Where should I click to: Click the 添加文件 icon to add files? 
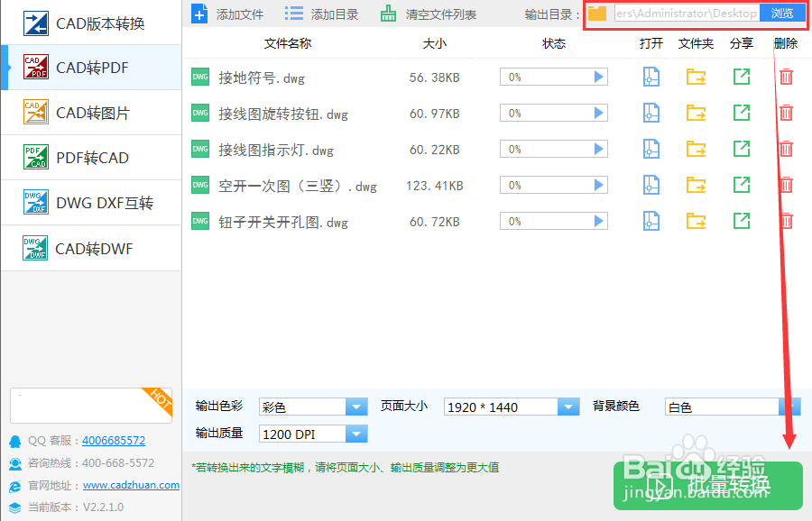pos(199,13)
